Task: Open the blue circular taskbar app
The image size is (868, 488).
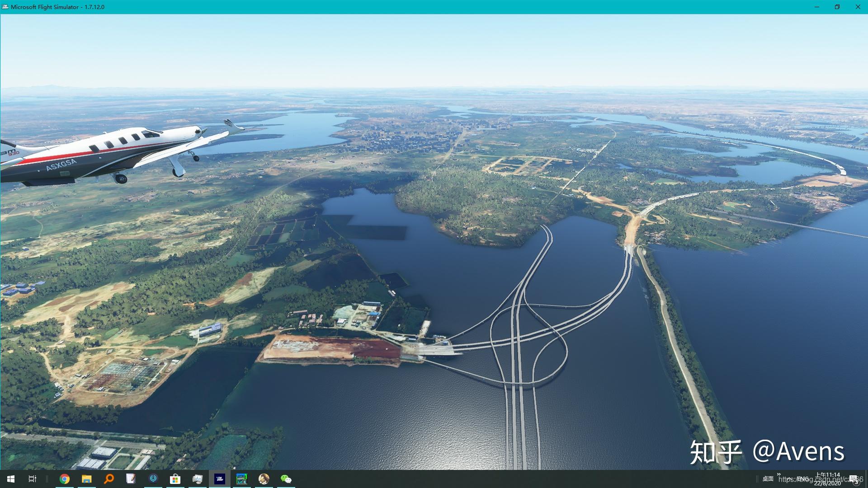Action: pos(153,479)
